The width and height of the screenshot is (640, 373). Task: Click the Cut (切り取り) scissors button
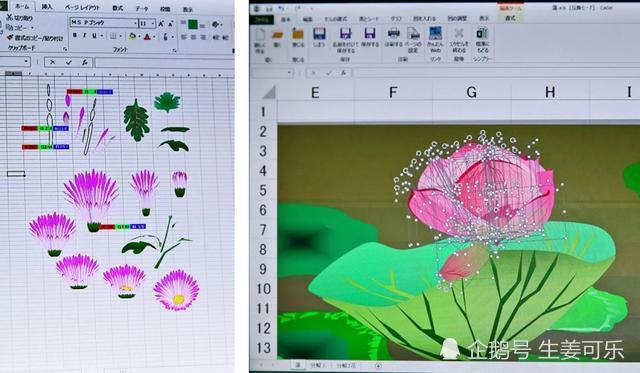coord(19,18)
